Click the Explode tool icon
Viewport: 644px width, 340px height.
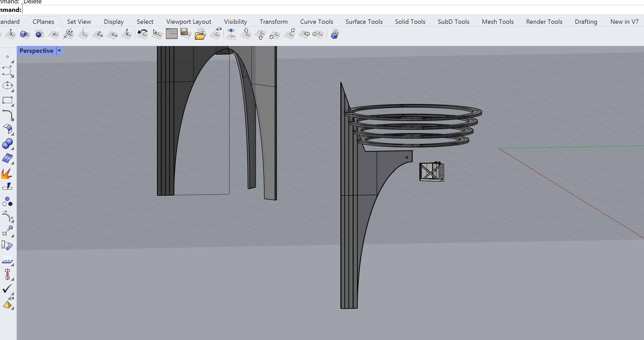click(x=7, y=174)
